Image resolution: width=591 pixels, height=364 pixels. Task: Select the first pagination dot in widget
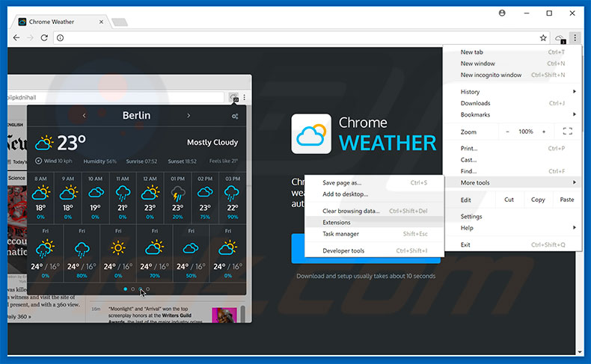pyautogui.click(x=125, y=289)
